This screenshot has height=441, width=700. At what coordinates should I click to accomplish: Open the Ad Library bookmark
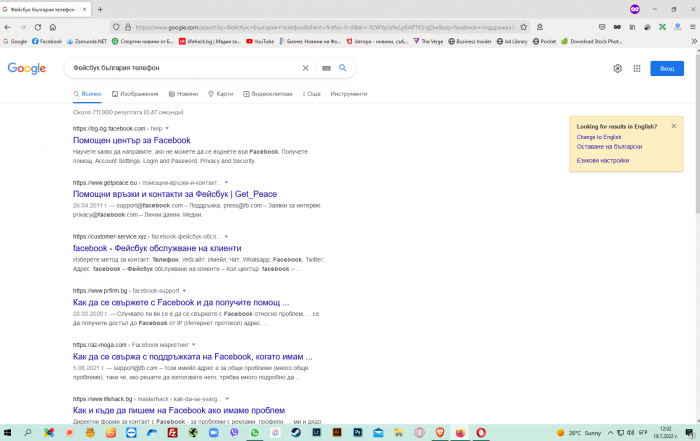pyautogui.click(x=512, y=41)
